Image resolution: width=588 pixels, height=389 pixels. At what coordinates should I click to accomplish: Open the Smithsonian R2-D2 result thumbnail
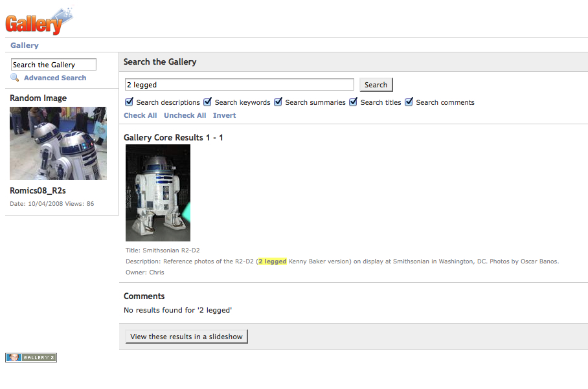pos(158,193)
